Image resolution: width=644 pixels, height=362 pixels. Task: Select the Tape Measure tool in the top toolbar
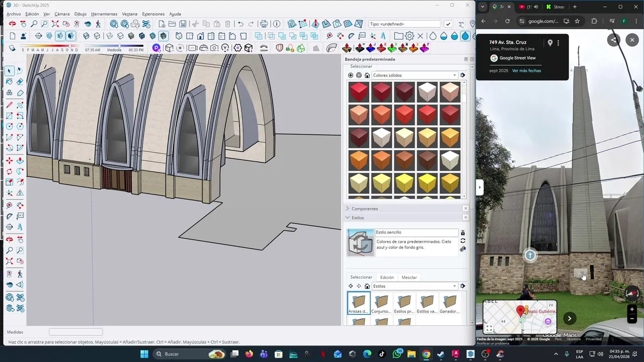[x=330, y=36]
